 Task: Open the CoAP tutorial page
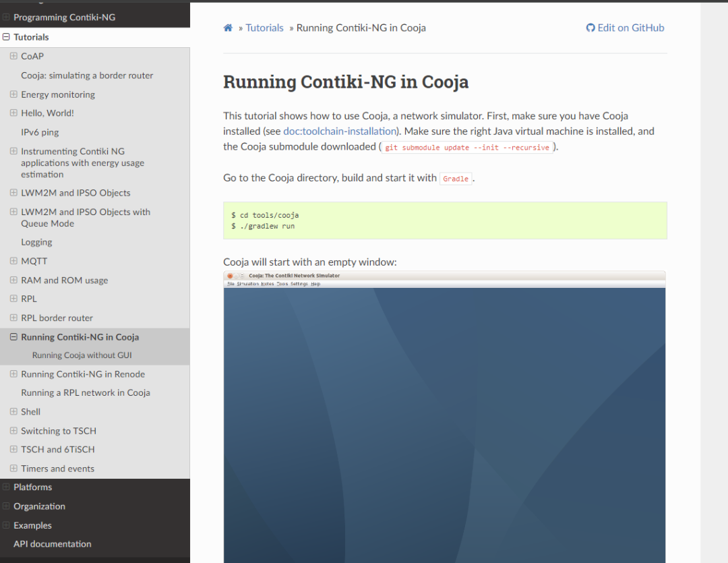point(32,56)
